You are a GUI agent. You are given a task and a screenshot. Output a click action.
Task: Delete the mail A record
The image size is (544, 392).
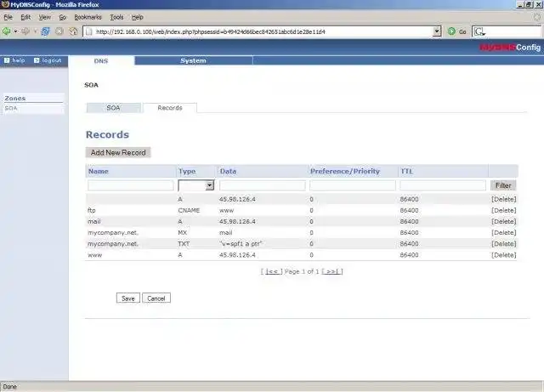(x=504, y=222)
